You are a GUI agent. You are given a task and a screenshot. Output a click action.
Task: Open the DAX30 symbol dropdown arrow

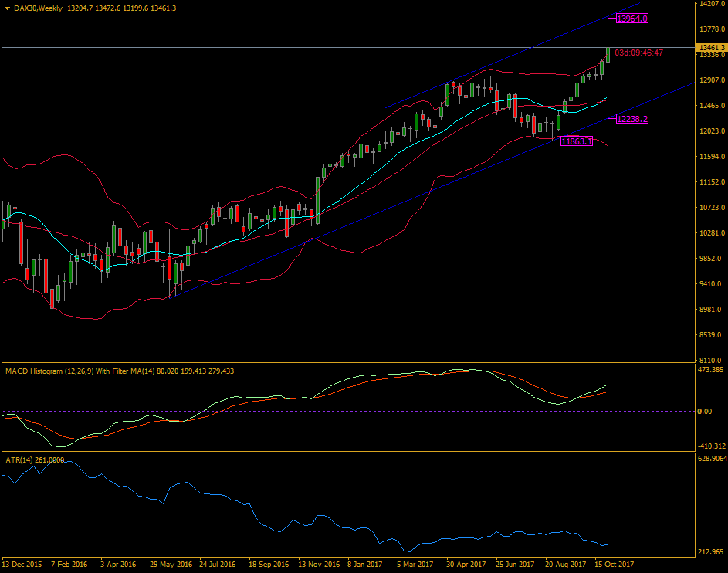coord(6,8)
